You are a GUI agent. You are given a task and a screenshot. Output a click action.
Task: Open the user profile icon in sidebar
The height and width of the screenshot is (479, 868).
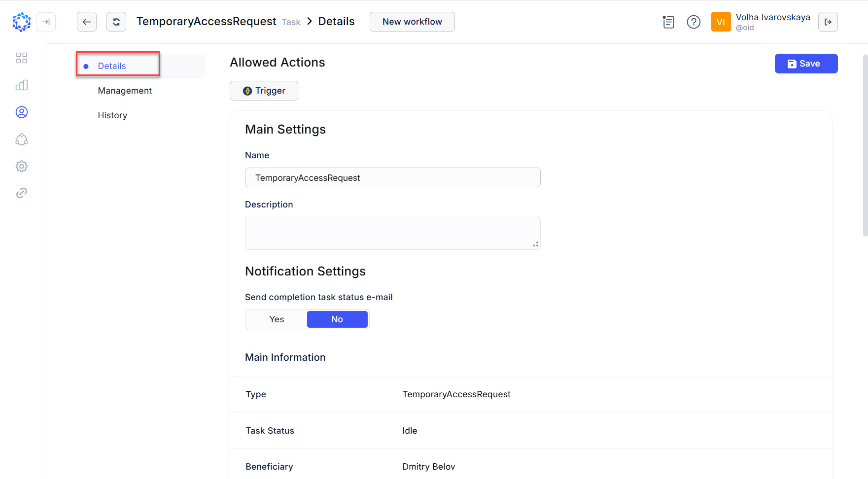click(21, 112)
